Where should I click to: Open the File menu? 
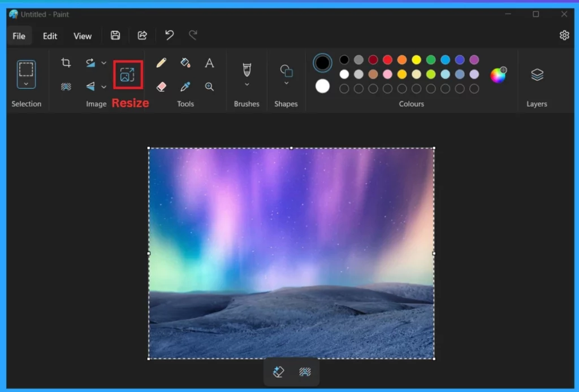coord(19,36)
